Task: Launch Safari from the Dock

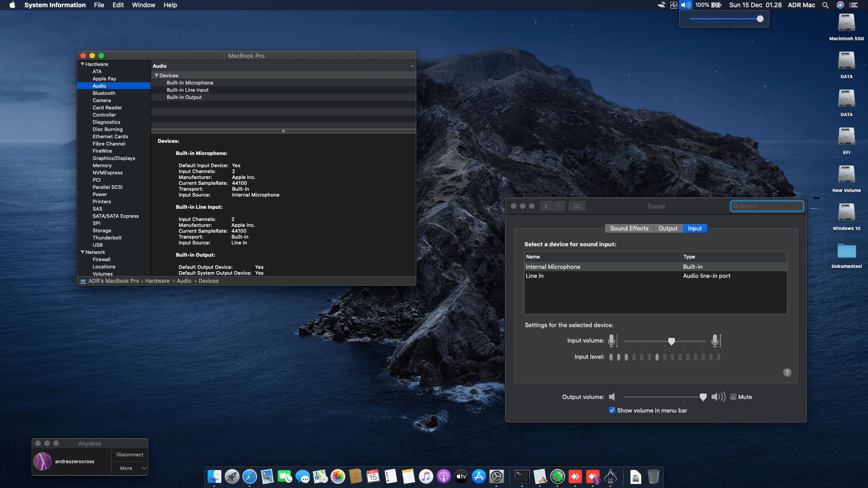Action: coord(249,477)
